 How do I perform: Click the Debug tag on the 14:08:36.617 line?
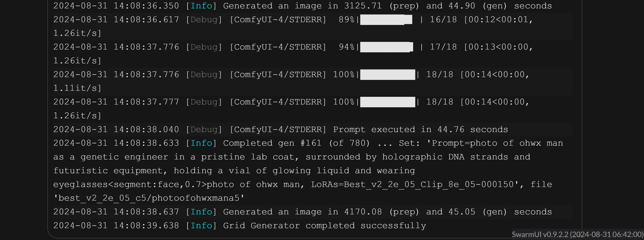(x=204, y=20)
